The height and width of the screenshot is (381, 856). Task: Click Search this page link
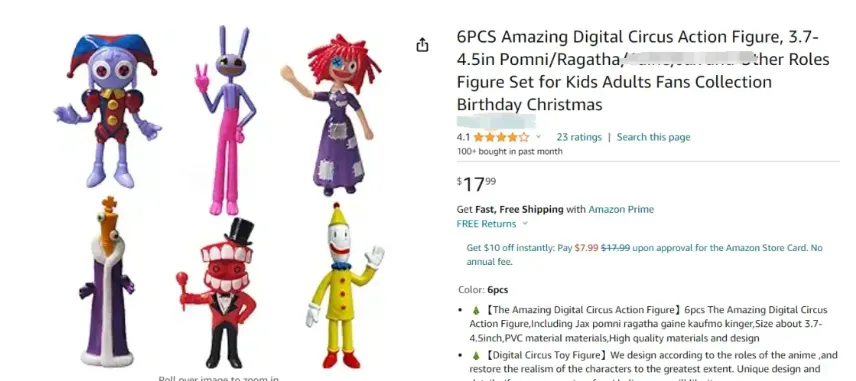(x=653, y=137)
